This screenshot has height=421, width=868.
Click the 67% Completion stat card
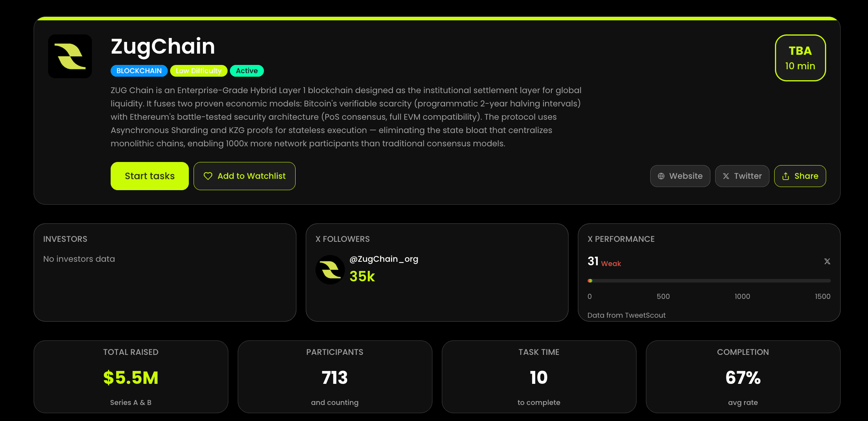tap(743, 377)
